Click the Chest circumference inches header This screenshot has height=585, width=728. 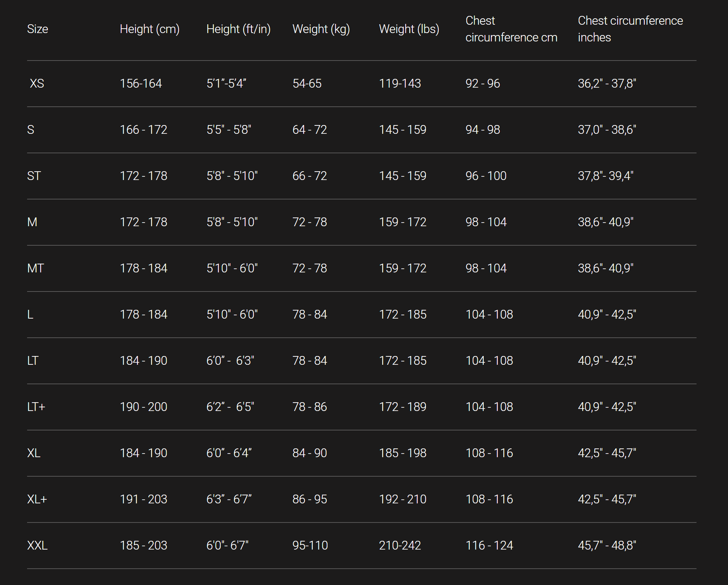[630, 29]
